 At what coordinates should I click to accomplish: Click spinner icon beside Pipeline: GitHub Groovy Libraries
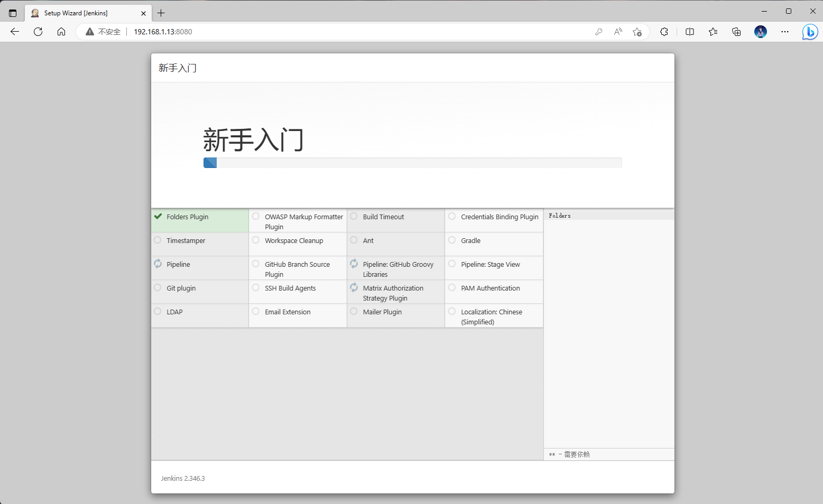(354, 264)
